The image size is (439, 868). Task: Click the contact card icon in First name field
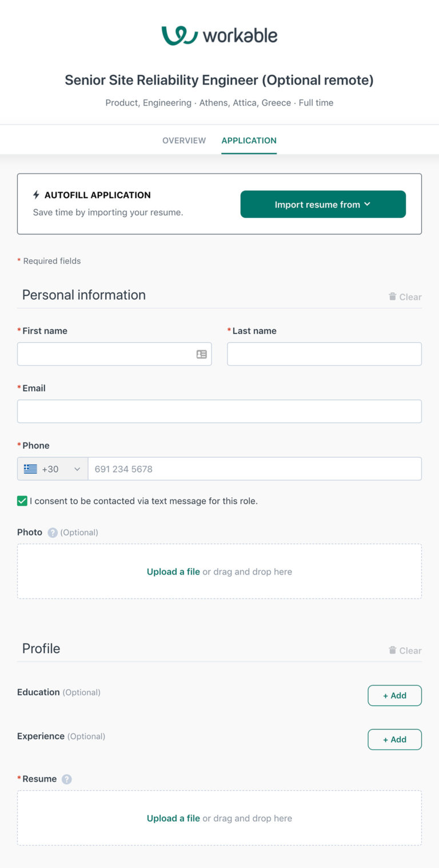201,354
